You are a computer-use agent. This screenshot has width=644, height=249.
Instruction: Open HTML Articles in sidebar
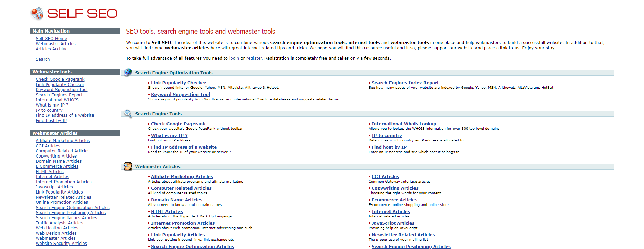(50, 172)
